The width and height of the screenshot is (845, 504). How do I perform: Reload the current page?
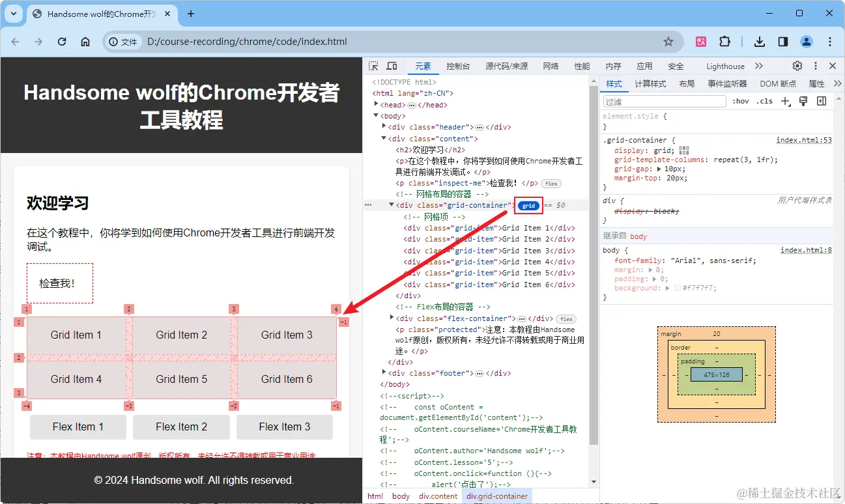point(62,42)
